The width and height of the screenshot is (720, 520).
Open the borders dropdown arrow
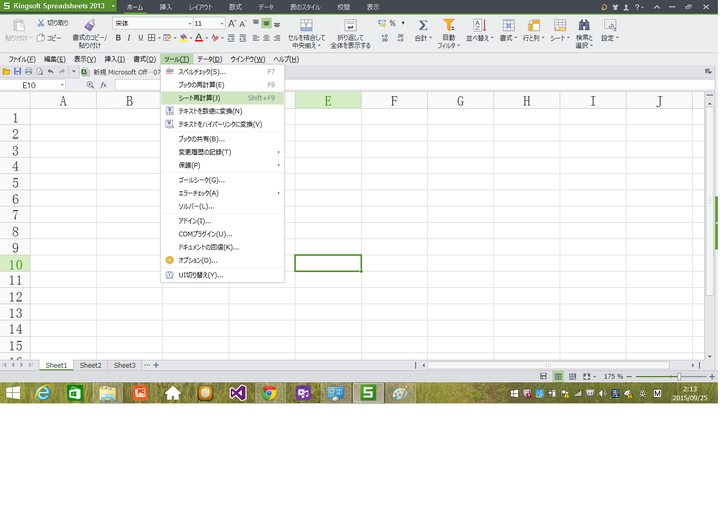pyautogui.click(x=159, y=38)
